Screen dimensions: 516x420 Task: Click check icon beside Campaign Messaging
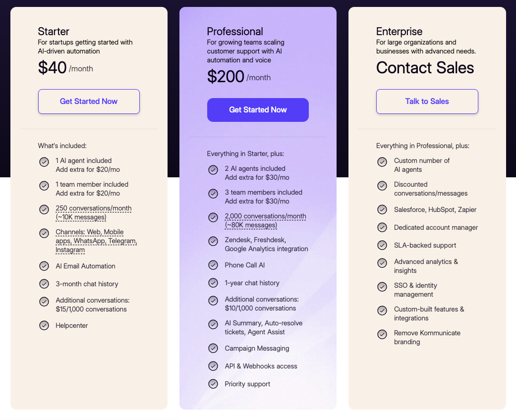(x=213, y=348)
